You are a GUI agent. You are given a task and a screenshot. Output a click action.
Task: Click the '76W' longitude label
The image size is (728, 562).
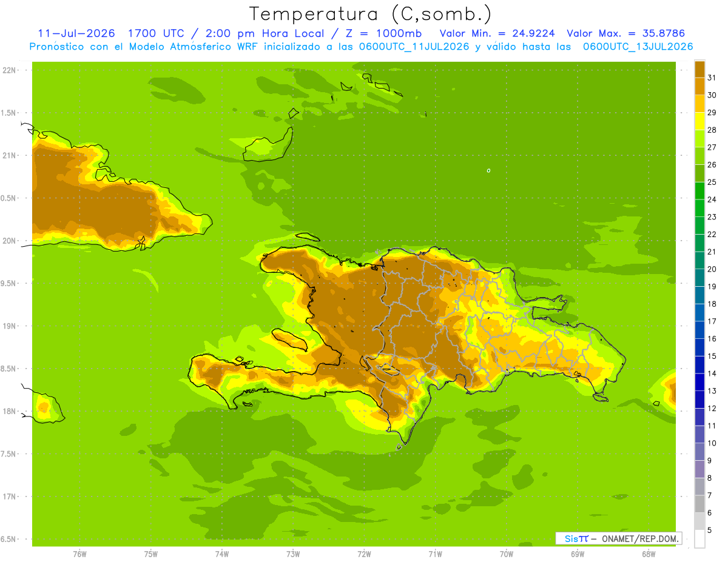click(79, 554)
